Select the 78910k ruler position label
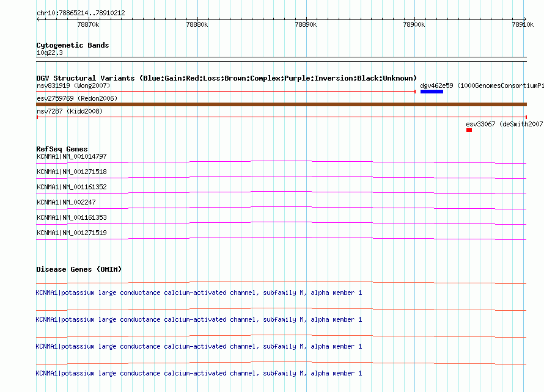 point(523,24)
